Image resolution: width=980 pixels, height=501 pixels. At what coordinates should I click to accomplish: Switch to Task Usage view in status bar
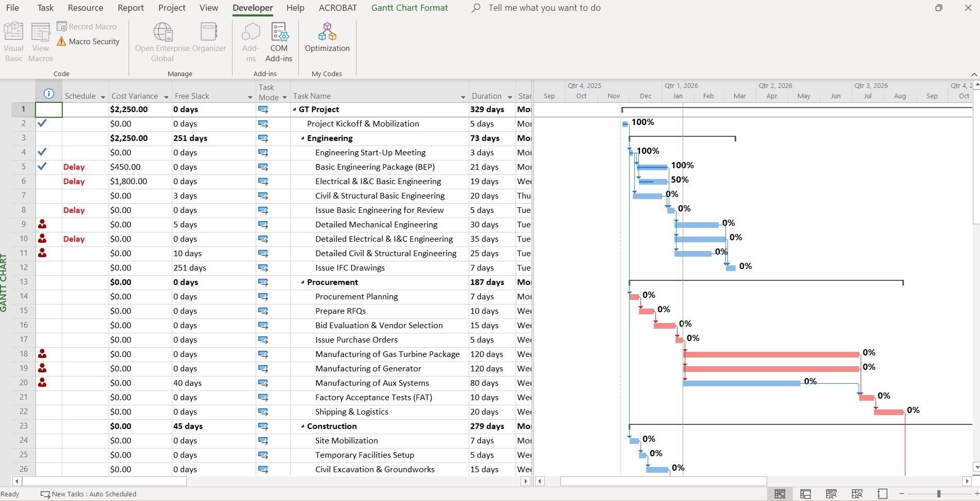[806, 494]
